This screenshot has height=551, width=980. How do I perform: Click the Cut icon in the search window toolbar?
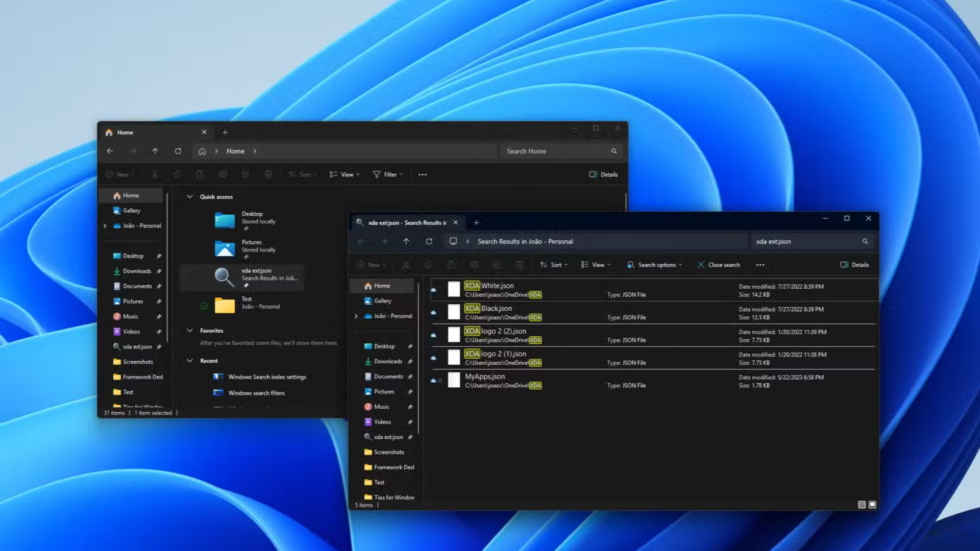tap(406, 265)
